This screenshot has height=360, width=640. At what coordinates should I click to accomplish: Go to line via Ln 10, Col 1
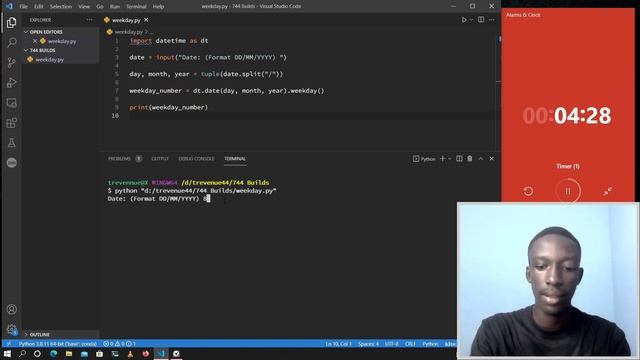click(x=338, y=344)
